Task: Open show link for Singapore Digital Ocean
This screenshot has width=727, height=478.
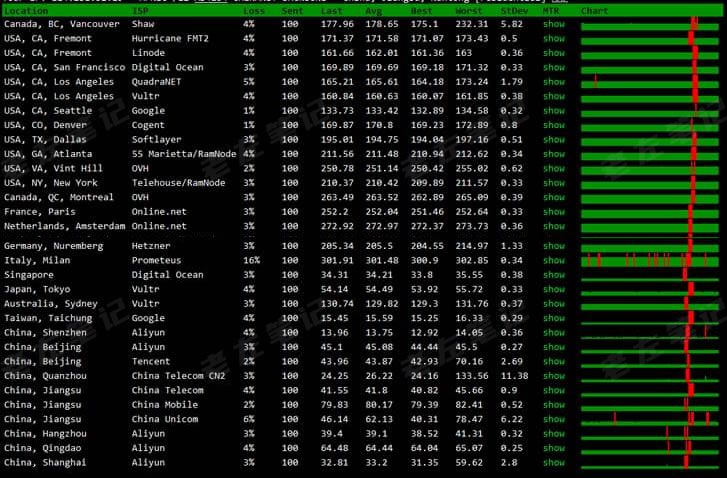Action: (553, 275)
